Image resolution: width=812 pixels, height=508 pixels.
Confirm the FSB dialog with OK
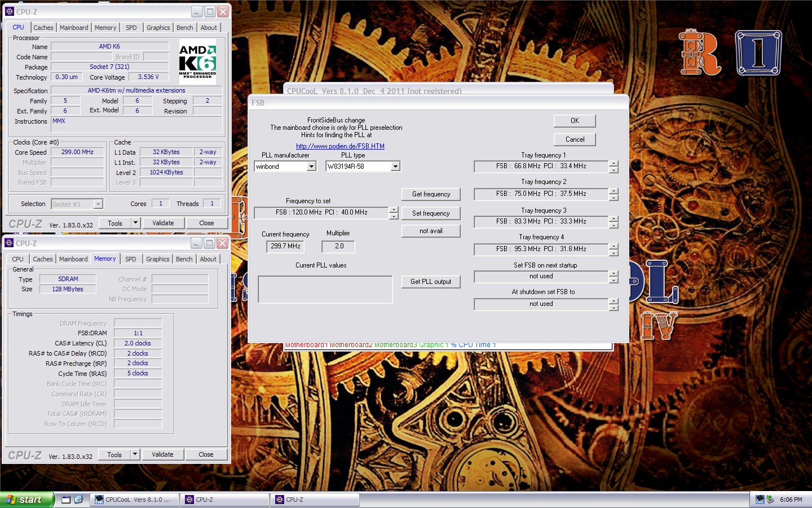[575, 121]
